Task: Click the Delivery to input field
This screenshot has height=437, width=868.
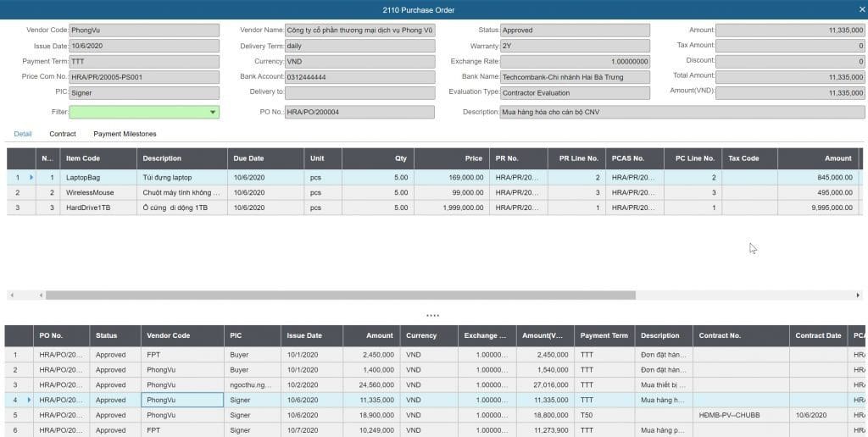Action: coord(359,91)
